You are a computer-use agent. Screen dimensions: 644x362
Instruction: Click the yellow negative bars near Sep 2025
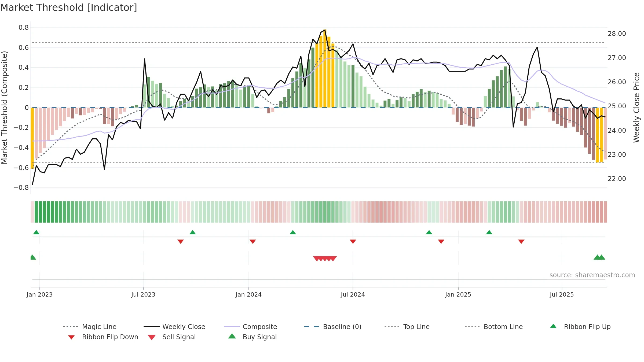coord(599,135)
